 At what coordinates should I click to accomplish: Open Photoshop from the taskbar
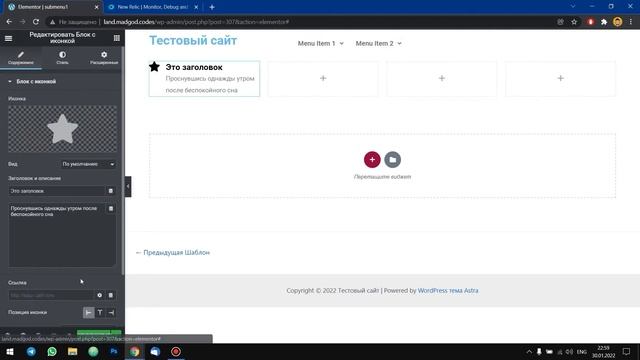coord(114,351)
